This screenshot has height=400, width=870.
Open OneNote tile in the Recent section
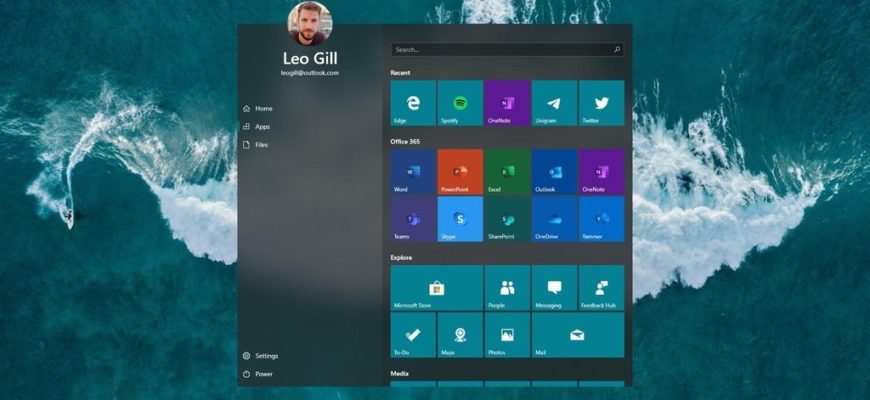coord(507,103)
